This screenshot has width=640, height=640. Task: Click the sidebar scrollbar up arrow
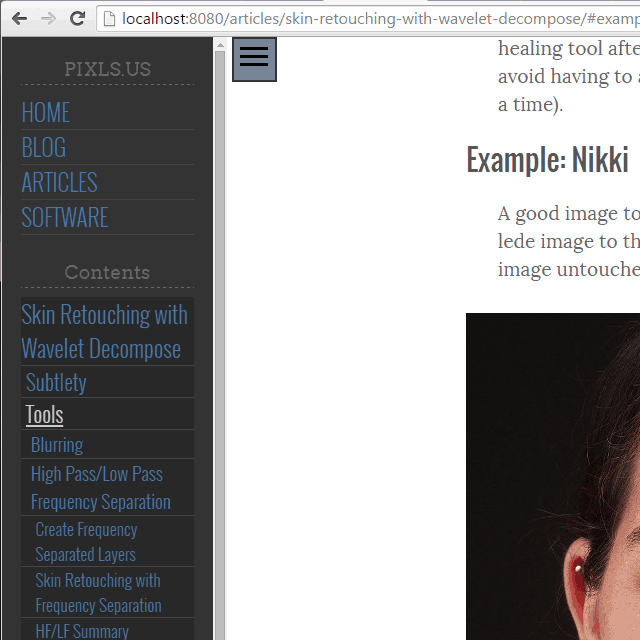[x=220, y=45]
